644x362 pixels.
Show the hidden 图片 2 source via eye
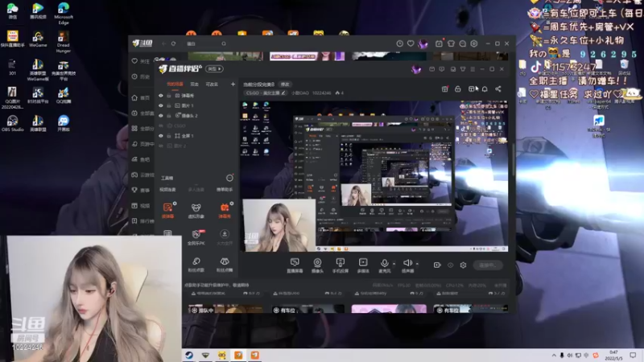[x=161, y=146]
